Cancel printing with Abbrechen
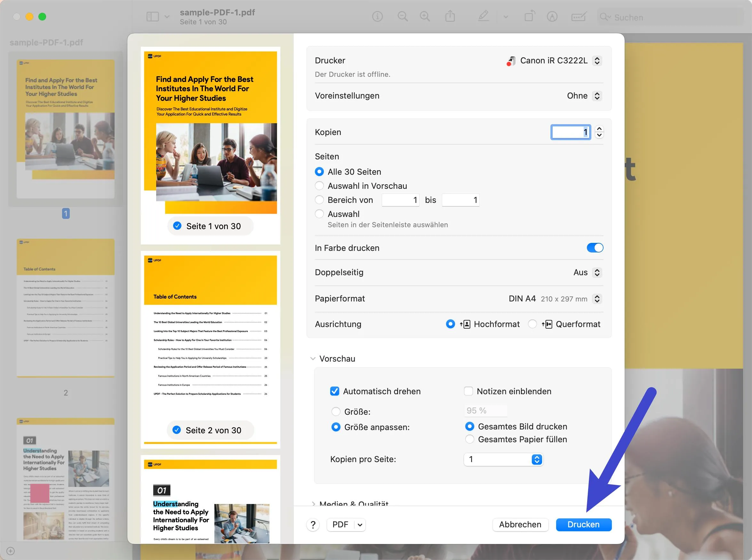This screenshot has width=752, height=560. [520, 524]
